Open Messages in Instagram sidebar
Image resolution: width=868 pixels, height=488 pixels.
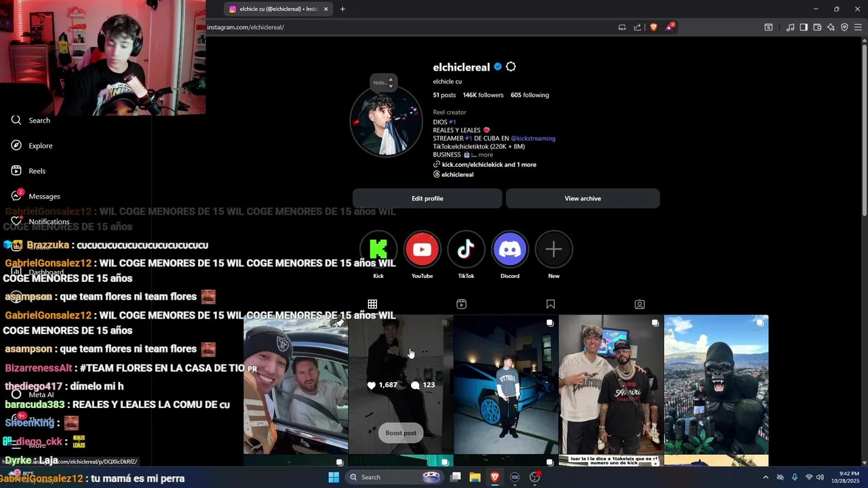[36, 196]
